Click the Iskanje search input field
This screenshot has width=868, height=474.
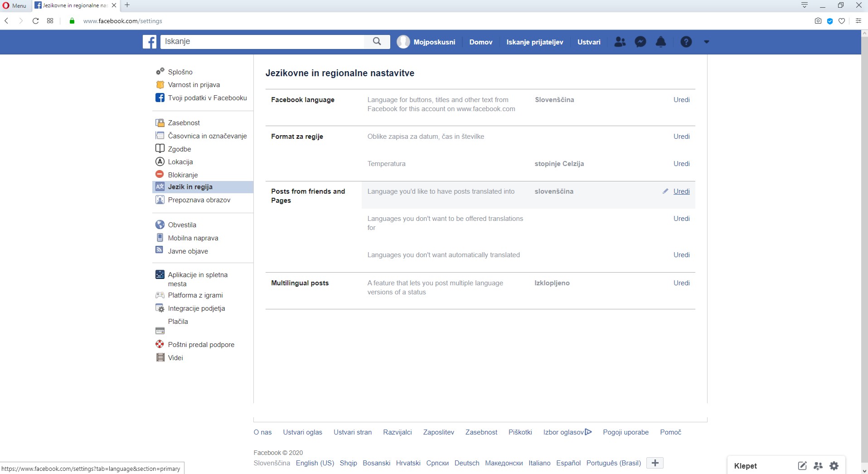[263, 42]
